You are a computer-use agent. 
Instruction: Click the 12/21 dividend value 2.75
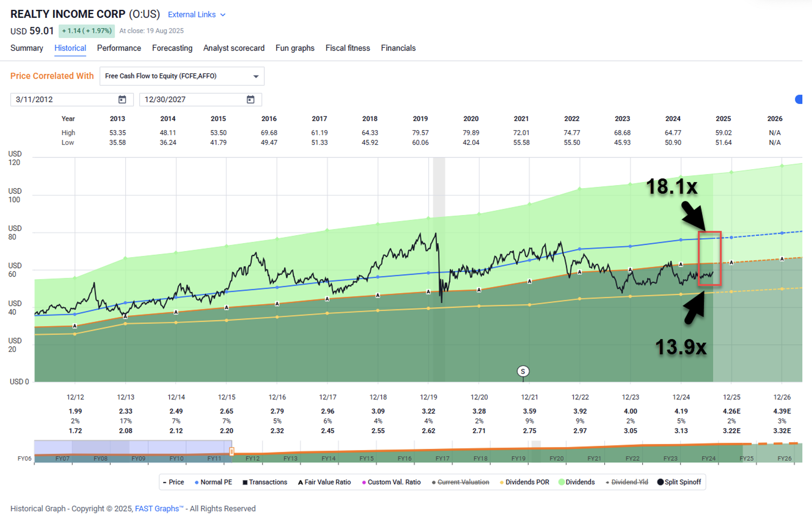pyautogui.click(x=529, y=431)
